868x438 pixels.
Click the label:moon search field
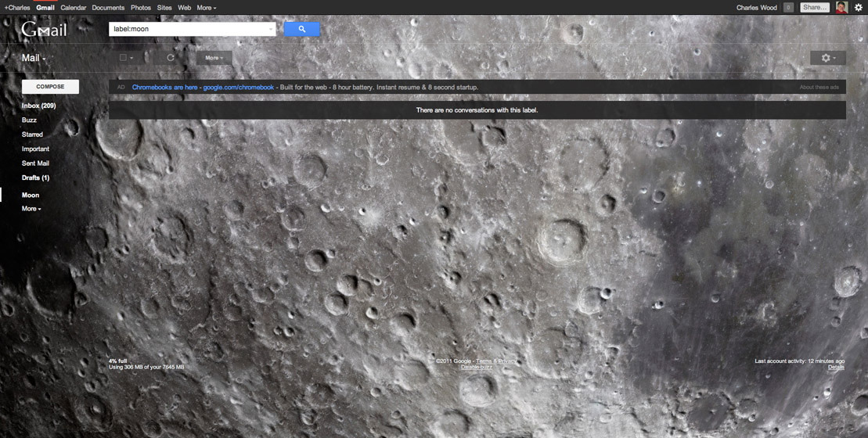[192, 29]
